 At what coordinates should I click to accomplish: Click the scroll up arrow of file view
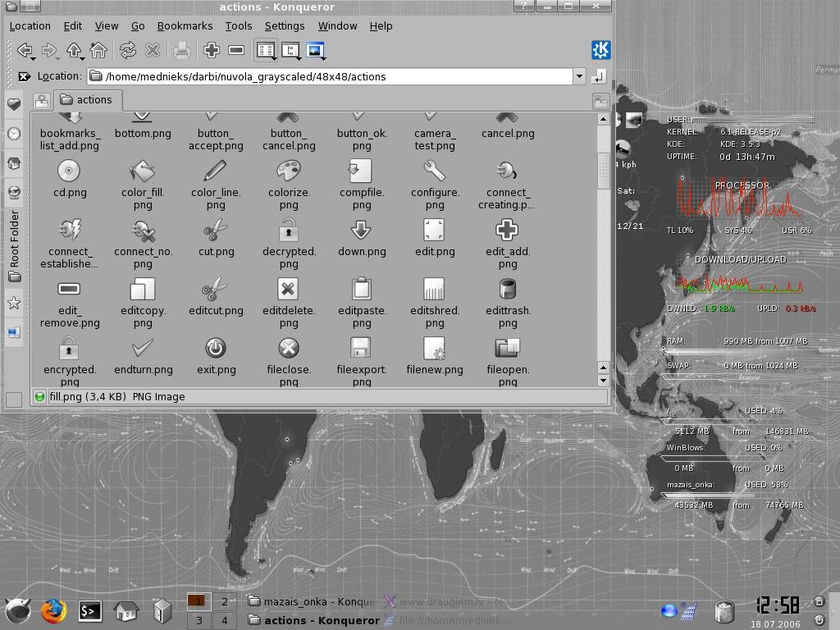pyautogui.click(x=603, y=119)
